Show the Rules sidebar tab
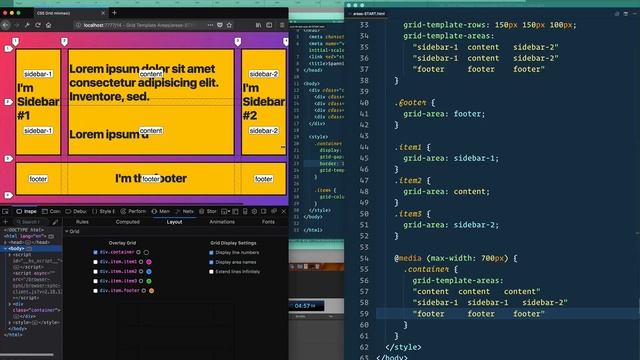The width and height of the screenshot is (640, 360). coord(82,222)
